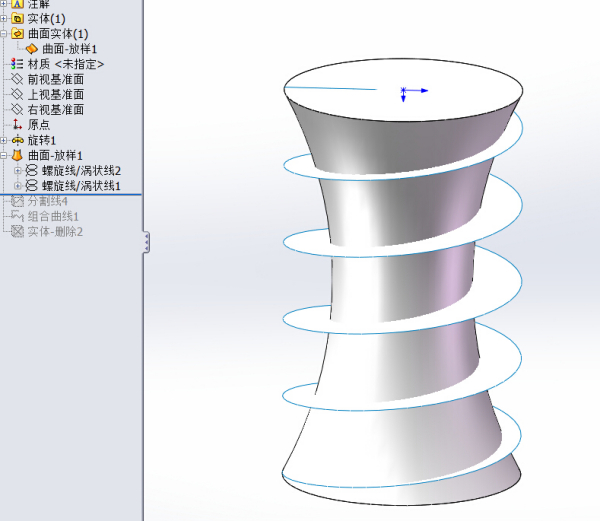Select the 上视基准面 label
Viewport: 600px width, 521px height.
pos(55,94)
